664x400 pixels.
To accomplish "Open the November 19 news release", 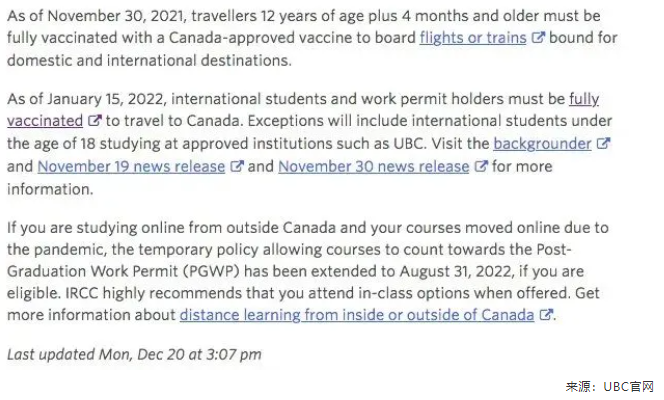I will click(131, 167).
